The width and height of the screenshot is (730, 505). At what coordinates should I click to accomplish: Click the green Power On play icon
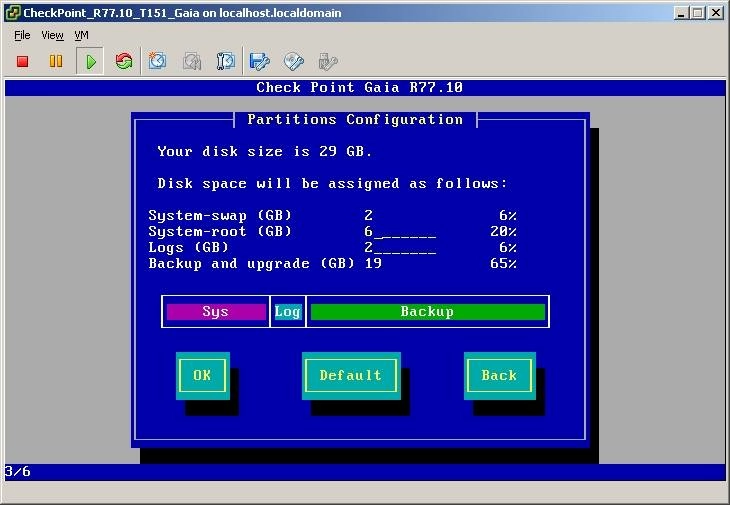91,61
